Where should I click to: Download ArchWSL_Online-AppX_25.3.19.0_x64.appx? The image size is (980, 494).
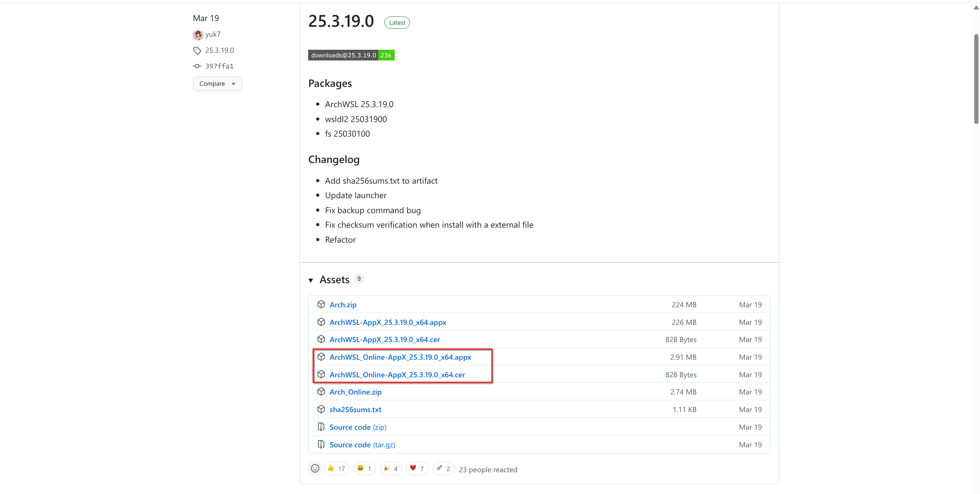400,357
